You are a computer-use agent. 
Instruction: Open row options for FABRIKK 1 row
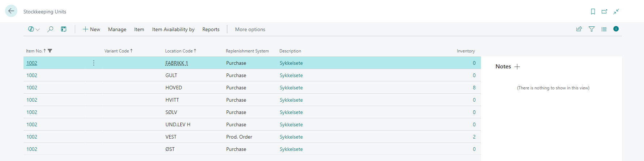(x=94, y=63)
